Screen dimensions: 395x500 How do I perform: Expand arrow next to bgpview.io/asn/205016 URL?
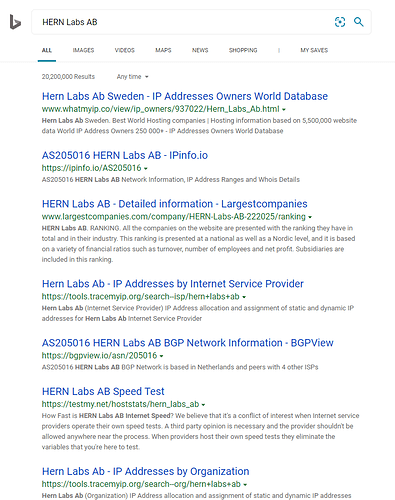coord(161,356)
